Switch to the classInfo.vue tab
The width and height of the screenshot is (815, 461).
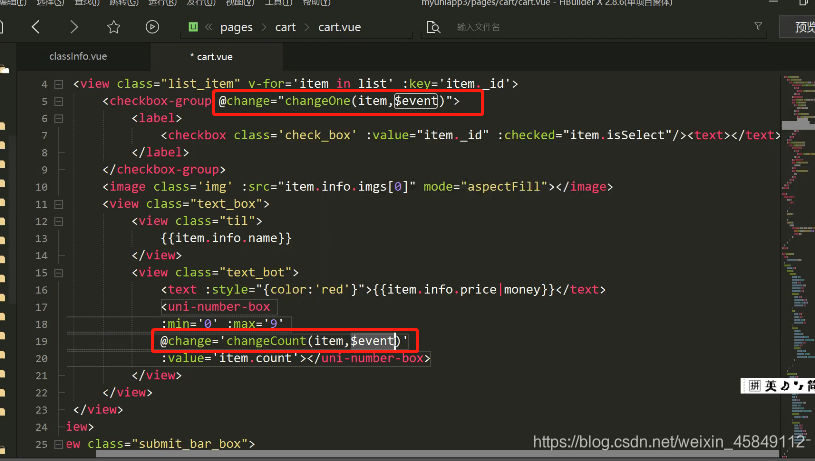tap(78, 56)
